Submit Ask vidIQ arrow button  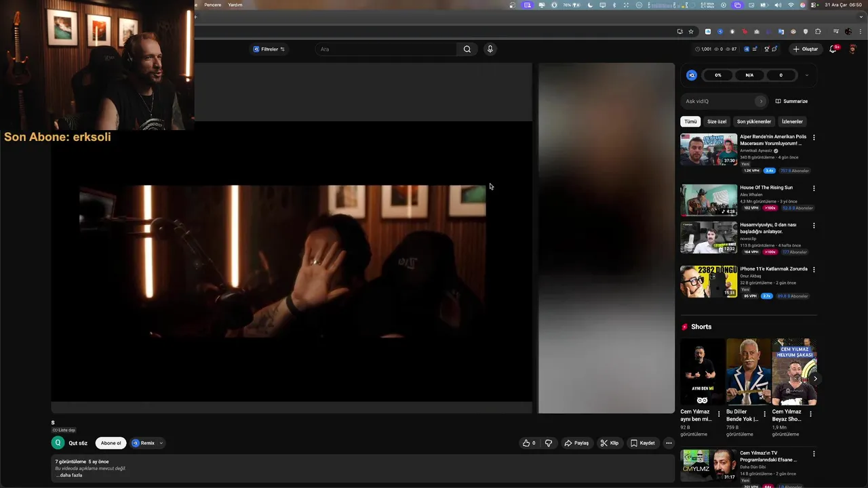coord(761,101)
